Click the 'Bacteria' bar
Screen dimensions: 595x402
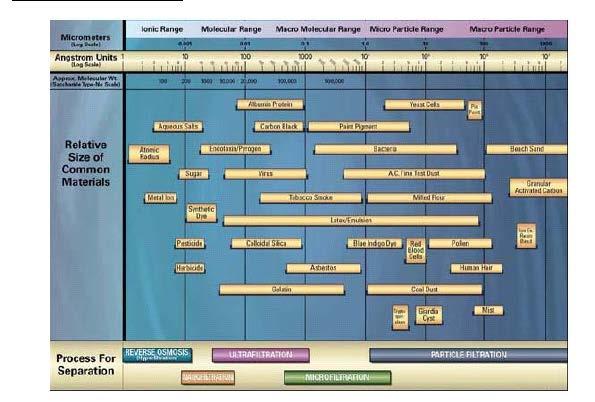pyautogui.click(x=385, y=149)
